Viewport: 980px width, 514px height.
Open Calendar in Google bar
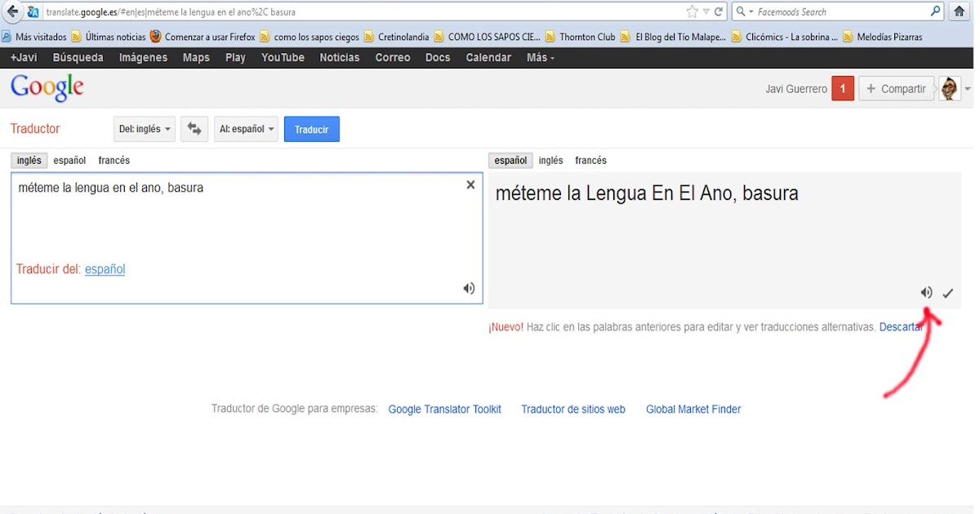pyautogui.click(x=488, y=58)
